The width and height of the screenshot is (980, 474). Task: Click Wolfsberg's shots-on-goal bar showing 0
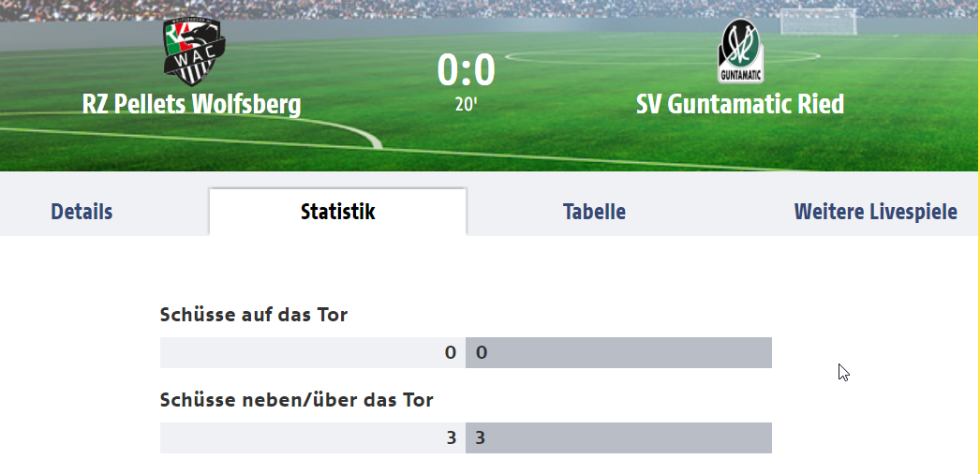click(313, 353)
